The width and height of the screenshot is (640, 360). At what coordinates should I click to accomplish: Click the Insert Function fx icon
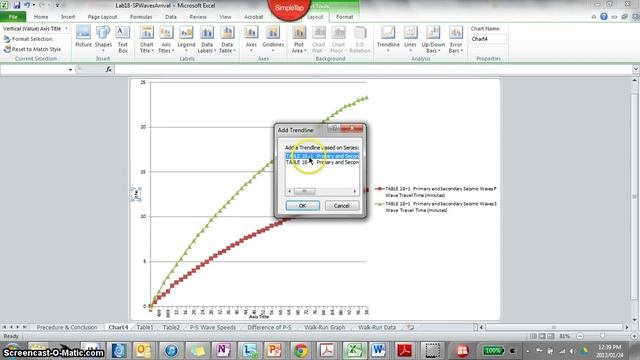[x=109, y=69]
